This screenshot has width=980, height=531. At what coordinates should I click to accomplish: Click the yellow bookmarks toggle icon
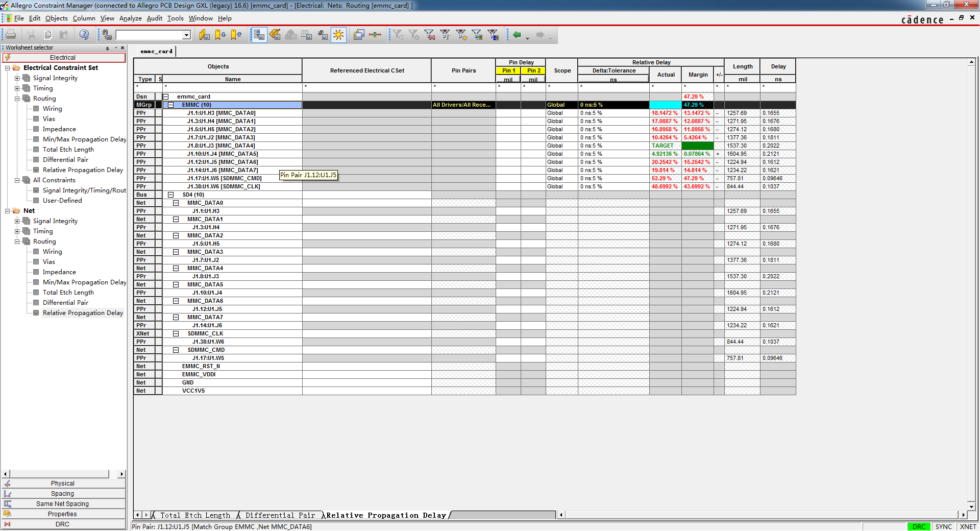pos(204,35)
